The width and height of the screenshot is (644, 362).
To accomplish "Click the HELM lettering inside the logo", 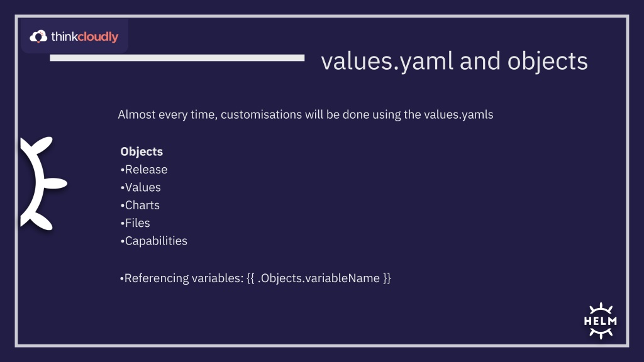I will (601, 321).
